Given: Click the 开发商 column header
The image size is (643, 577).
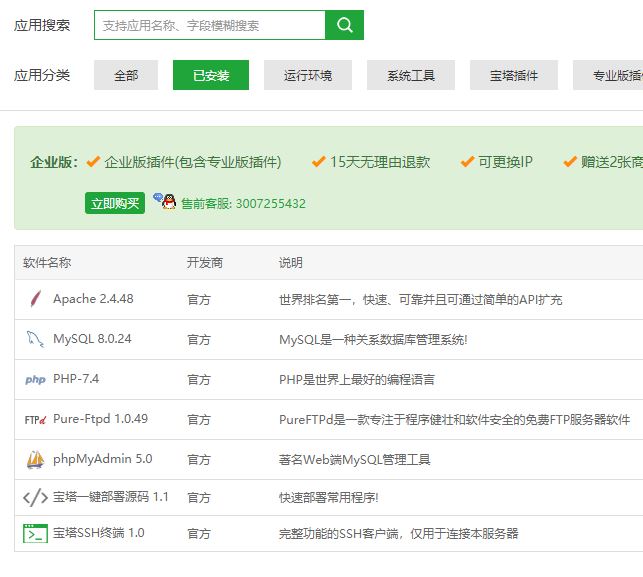Looking at the screenshot, I should (x=204, y=262).
